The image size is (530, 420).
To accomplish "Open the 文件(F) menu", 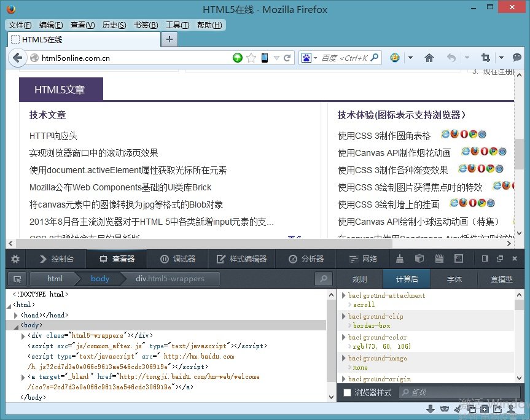I will (x=20, y=25).
